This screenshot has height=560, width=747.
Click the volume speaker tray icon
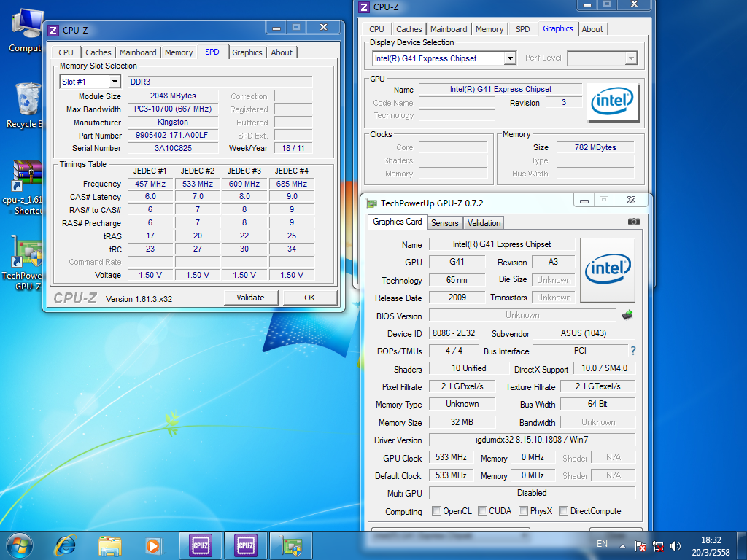point(675,546)
